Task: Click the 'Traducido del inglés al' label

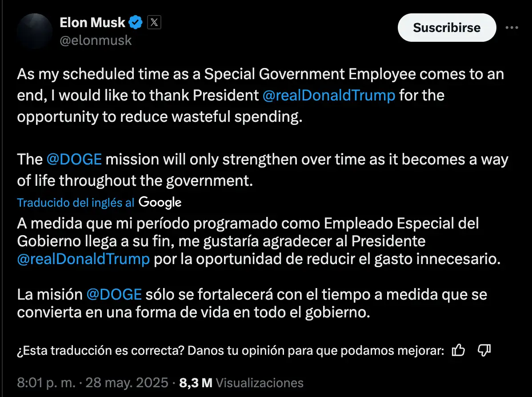Action: [x=76, y=203]
